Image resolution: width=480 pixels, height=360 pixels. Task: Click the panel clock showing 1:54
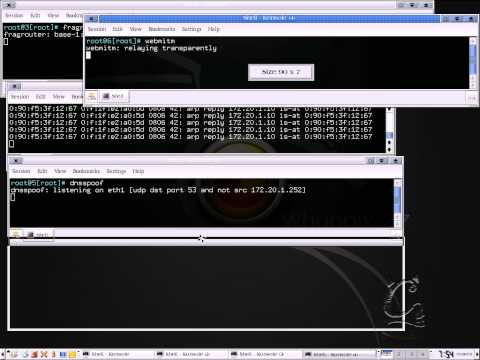[x=446, y=354]
